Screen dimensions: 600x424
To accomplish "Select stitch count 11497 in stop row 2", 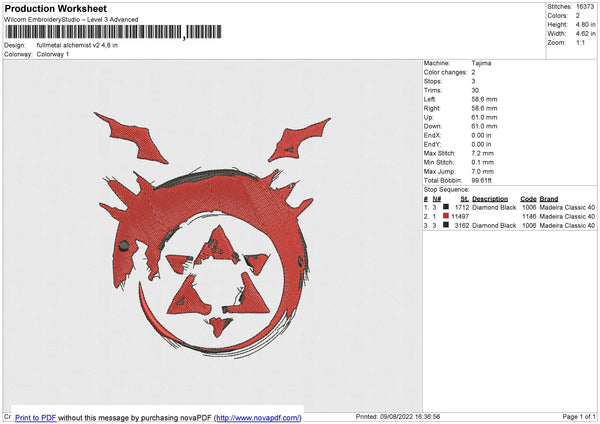I will (460, 217).
